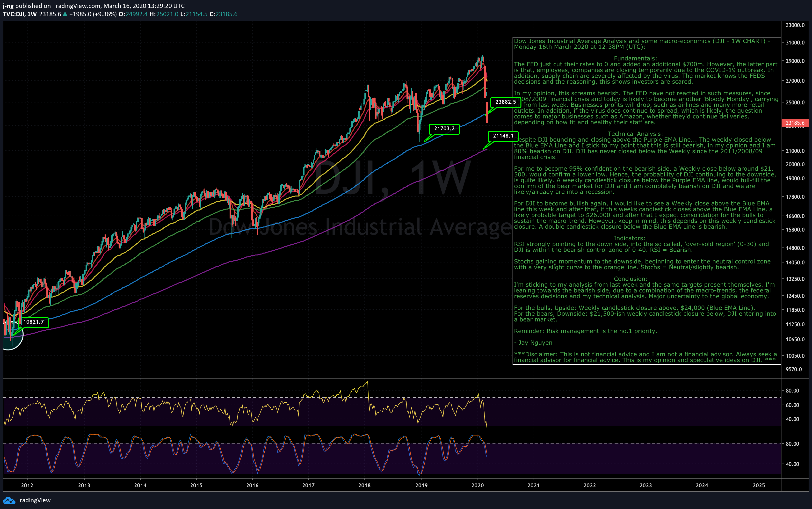Click the 'Indicators:' heading in the note
The image size is (812, 509).
[x=630, y=238]
